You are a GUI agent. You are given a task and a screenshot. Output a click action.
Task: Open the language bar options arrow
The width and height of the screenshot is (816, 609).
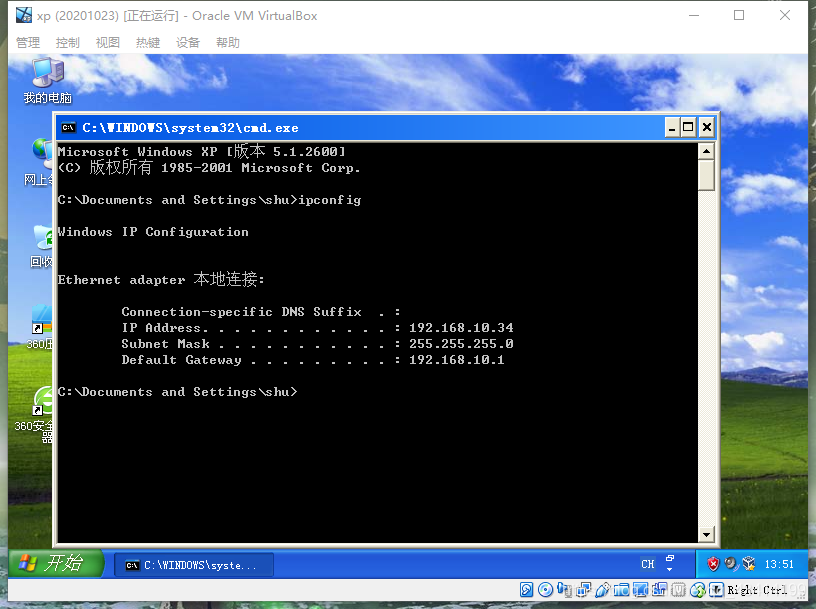(x=670, y=569)
